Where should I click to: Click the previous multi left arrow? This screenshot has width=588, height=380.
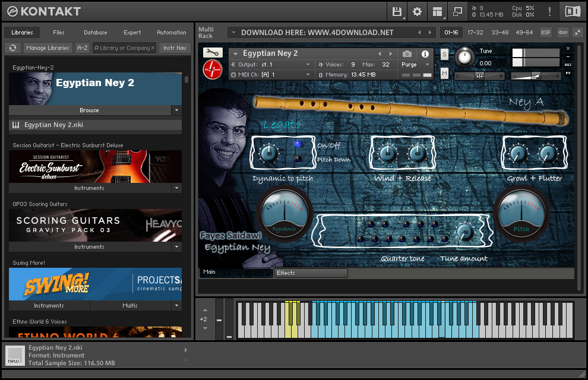(x=419, y=33)
